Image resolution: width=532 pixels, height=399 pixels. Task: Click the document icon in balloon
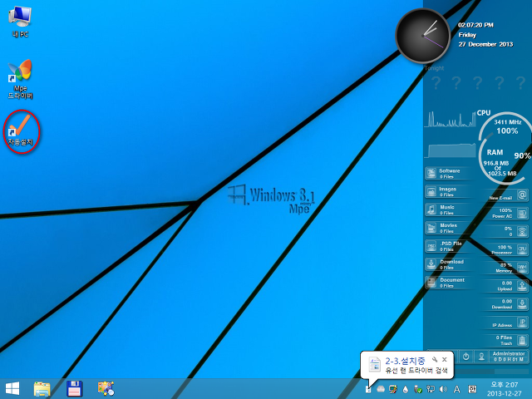pyautogui.click(x=375, y=365)
